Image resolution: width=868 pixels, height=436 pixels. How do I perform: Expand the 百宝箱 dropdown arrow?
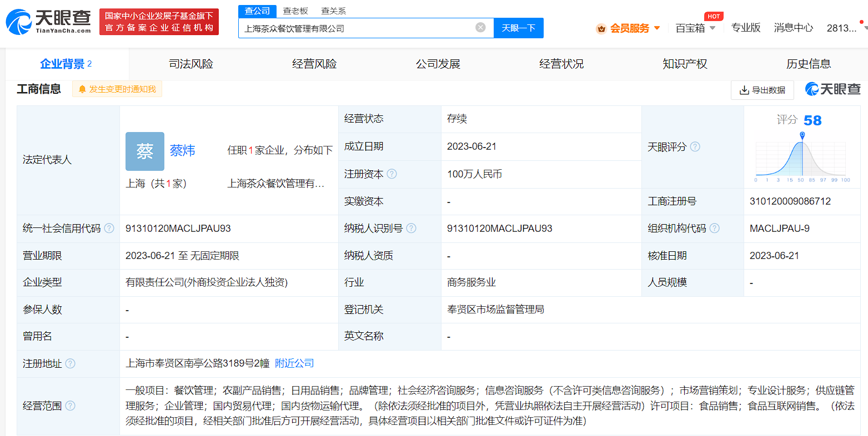(713, 28)
